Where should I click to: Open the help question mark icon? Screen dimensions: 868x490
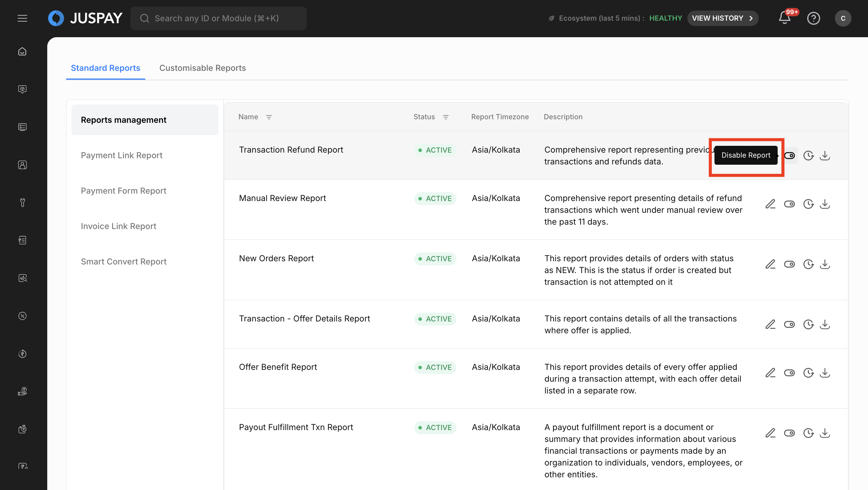pyautogui.click(x=813, y=18)
